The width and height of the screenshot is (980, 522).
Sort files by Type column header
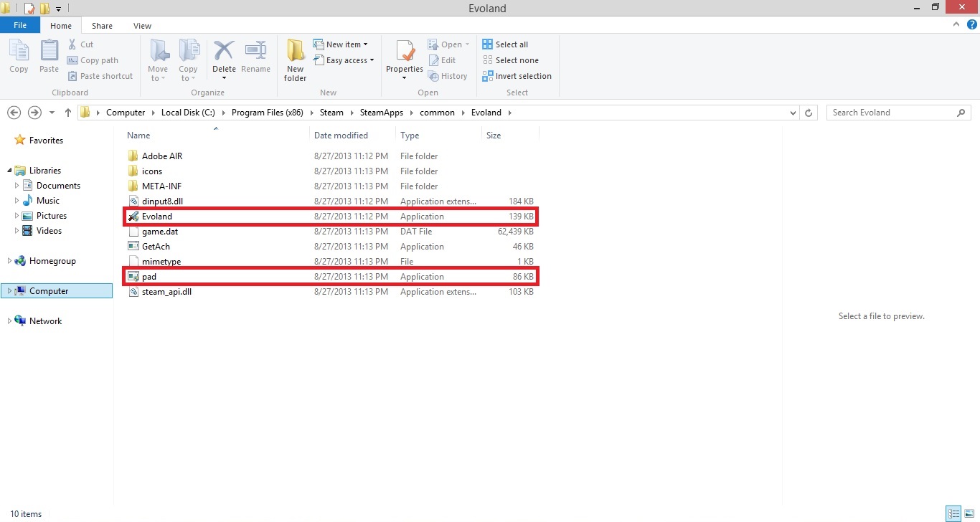438,136
